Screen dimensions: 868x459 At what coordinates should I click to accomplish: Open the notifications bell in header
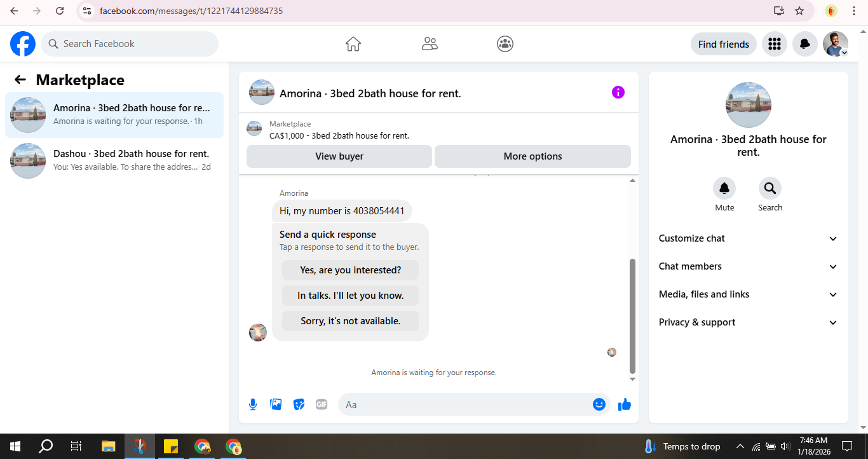pyautogui.click(x=804, y=44)
